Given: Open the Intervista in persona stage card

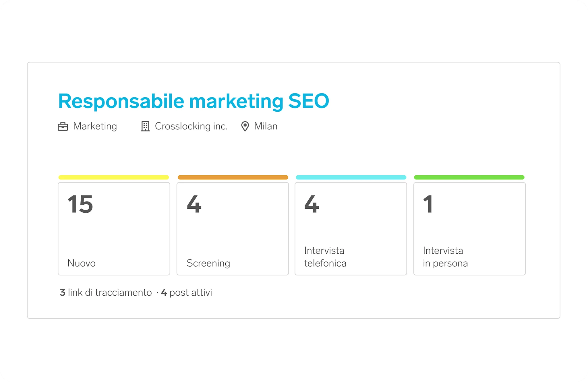Looking at the screenshot, I should point(469,229).
